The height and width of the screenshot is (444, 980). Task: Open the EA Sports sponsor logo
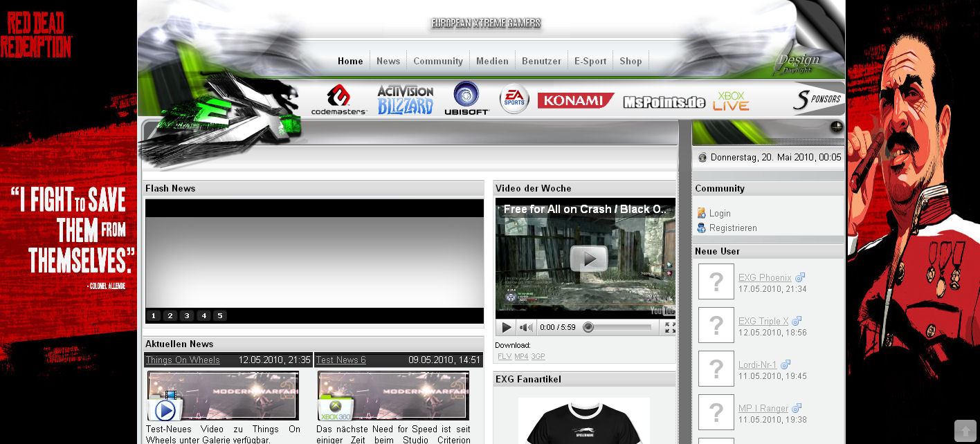(514, 99)
